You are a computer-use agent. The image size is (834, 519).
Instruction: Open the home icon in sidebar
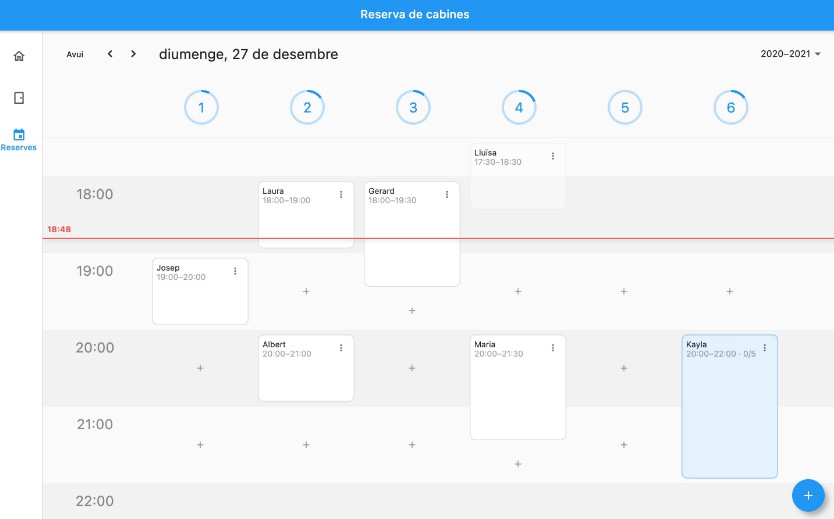click(x=19, y=56)
